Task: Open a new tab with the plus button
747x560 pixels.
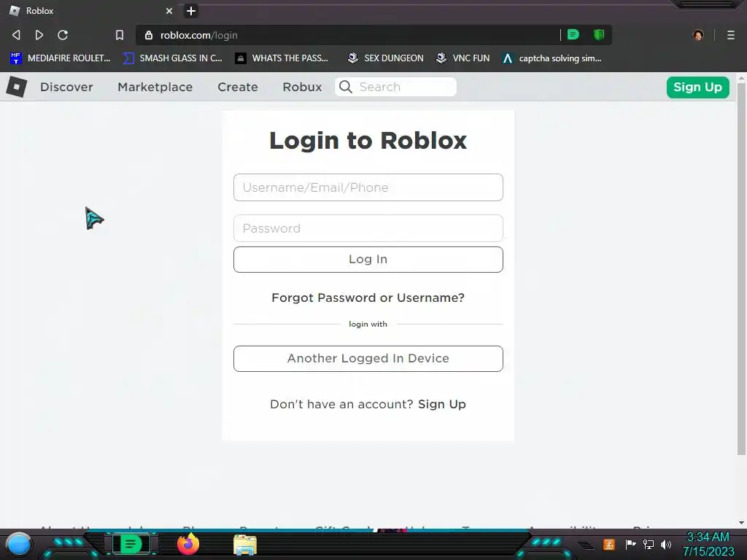Action: [191, 11]
